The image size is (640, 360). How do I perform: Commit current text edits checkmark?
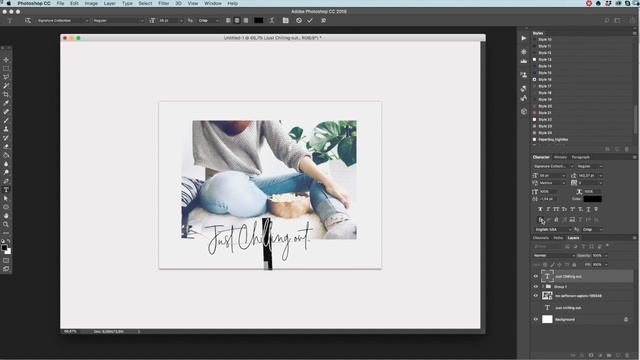(x=310, y=20)
